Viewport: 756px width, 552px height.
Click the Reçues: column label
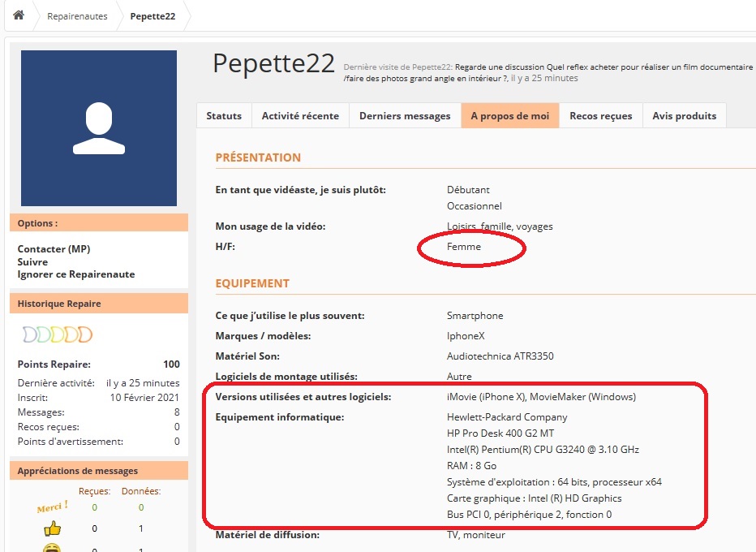pyautogui.click(x=94, y=491)
